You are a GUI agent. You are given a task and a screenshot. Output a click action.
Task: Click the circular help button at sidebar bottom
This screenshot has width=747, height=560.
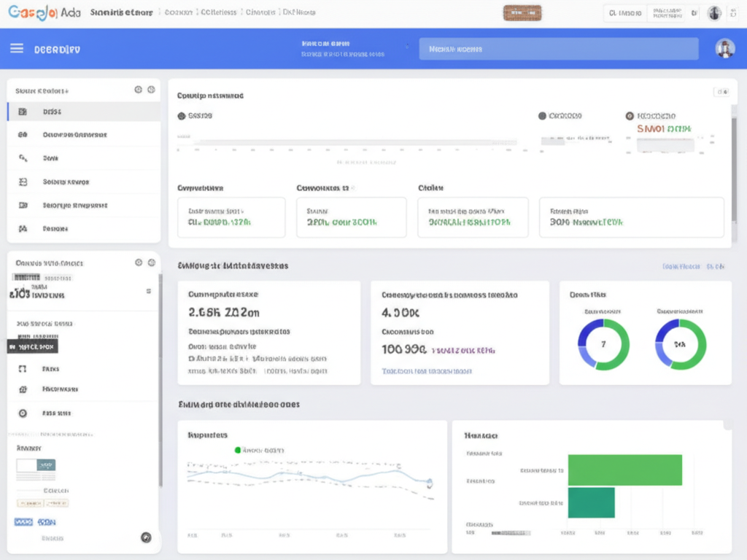pyautogui.click(x=145, y=537)
